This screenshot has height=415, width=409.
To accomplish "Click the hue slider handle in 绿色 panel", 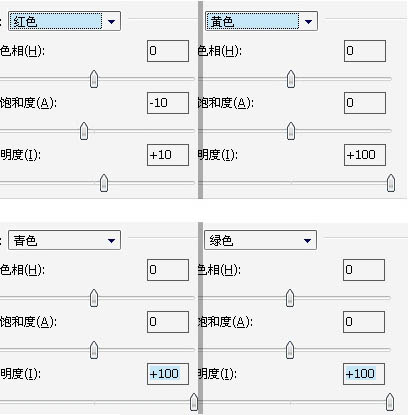I will [290, 298].
